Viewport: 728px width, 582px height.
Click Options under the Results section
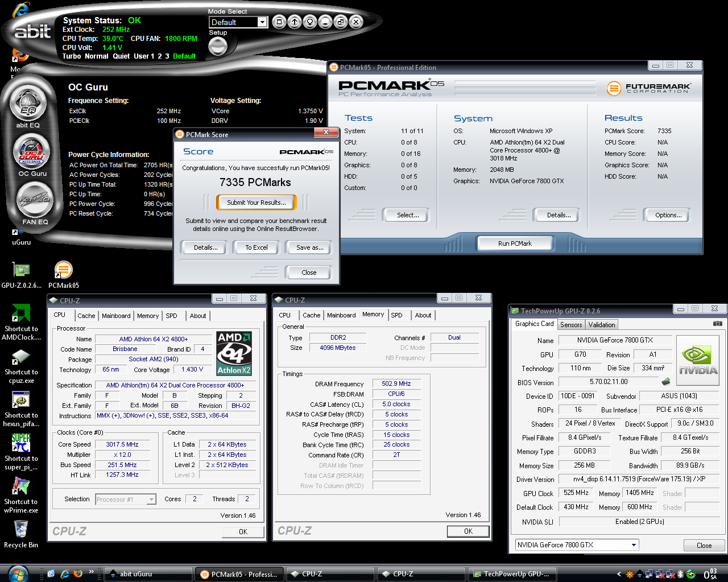[x=668, y=215]
